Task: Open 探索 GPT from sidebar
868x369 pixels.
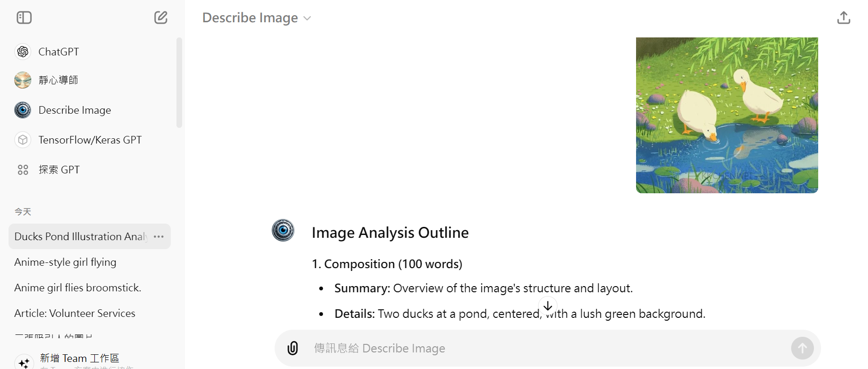Action: [59, 170]
